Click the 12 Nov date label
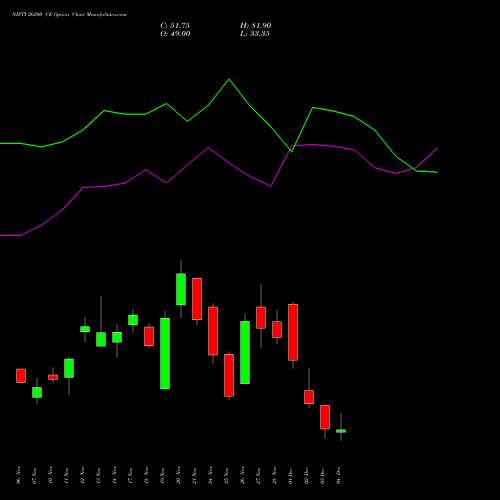This screenshot has width=500, height=500. (82, 475)
